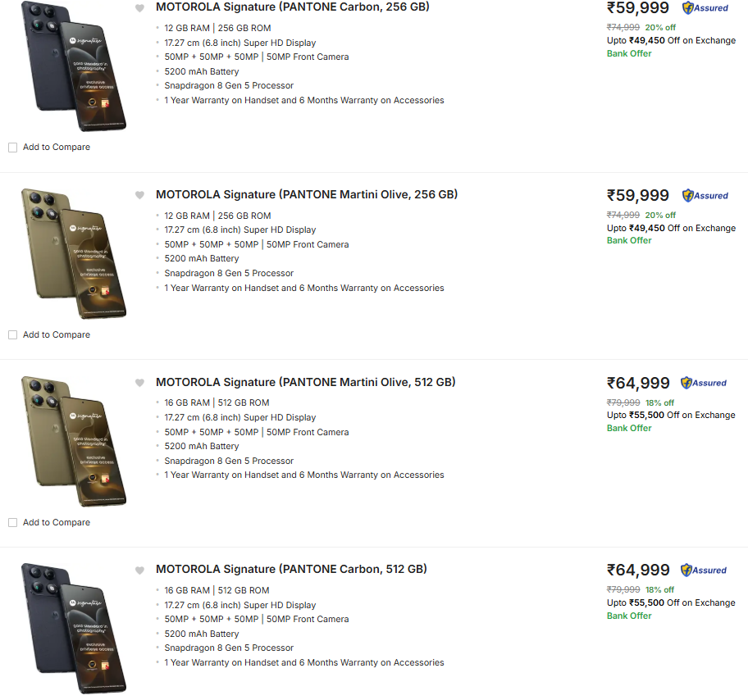Open MOTOROLA Signature Martini Olive 512 GB title

point(305,382)
